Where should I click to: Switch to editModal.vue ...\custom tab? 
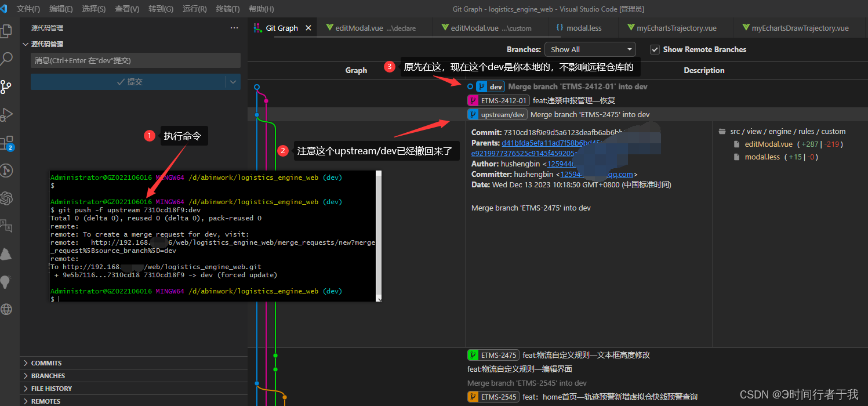[490, 28]
